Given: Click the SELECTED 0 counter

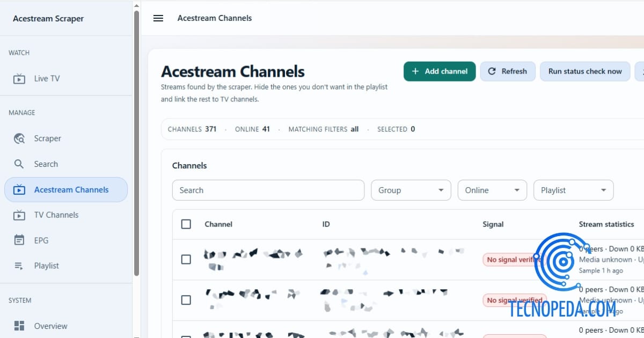Looking at the screenshot, I should coord(396,129).
